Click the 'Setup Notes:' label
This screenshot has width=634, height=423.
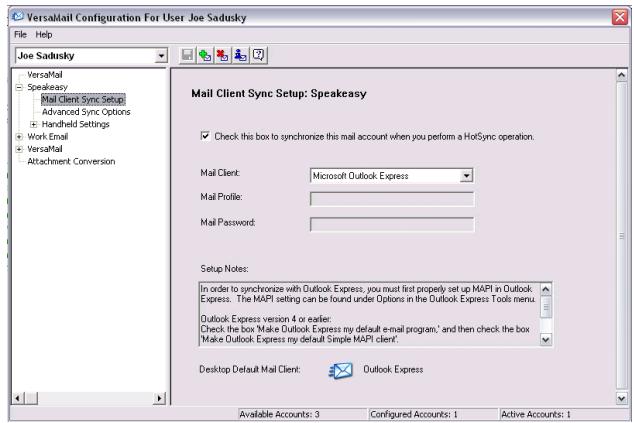point(224,269)
